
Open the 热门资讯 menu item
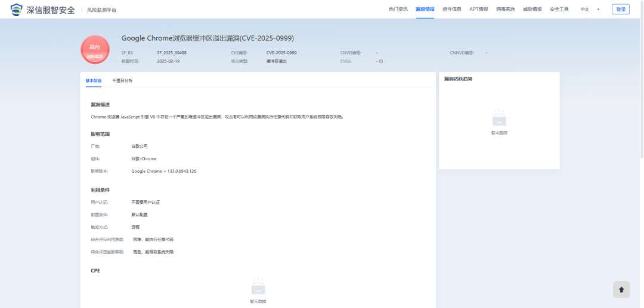[x=398, y=9]
